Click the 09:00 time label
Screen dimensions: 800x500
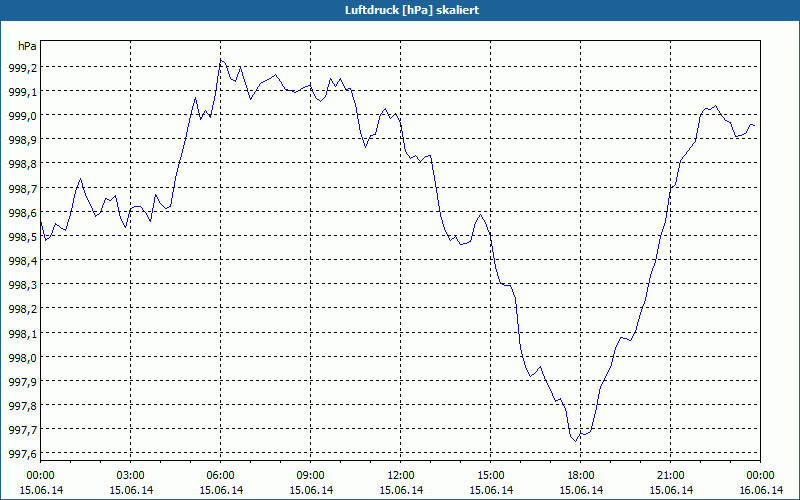pos(311,476)
